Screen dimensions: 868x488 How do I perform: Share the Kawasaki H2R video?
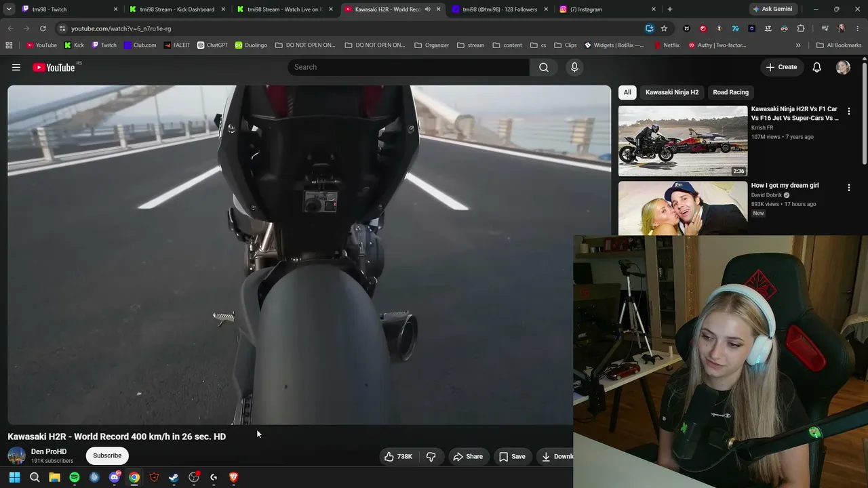(467, 456)
